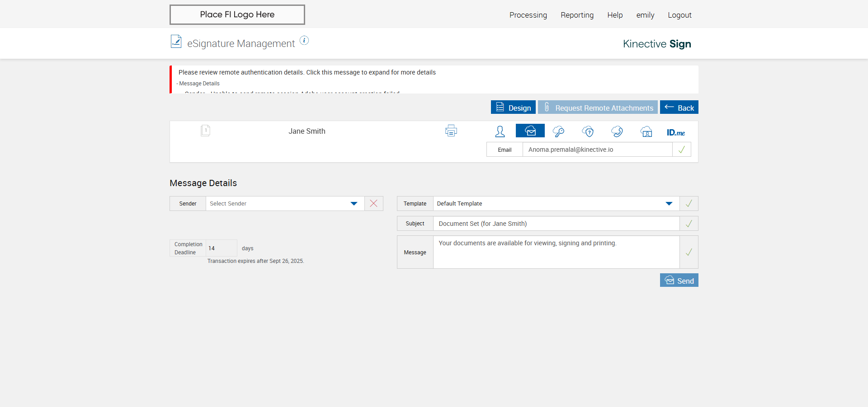Pick the knowledge-based shield question icon

coord(588,131)
